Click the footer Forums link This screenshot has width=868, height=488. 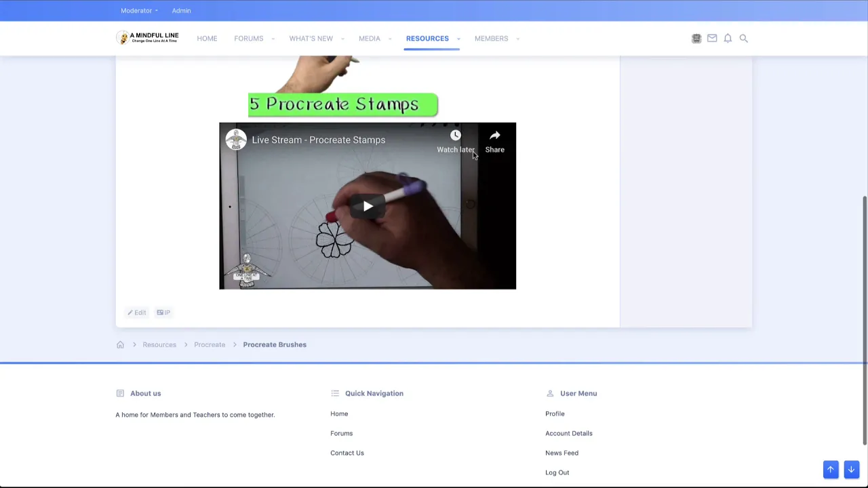(341, 433)
